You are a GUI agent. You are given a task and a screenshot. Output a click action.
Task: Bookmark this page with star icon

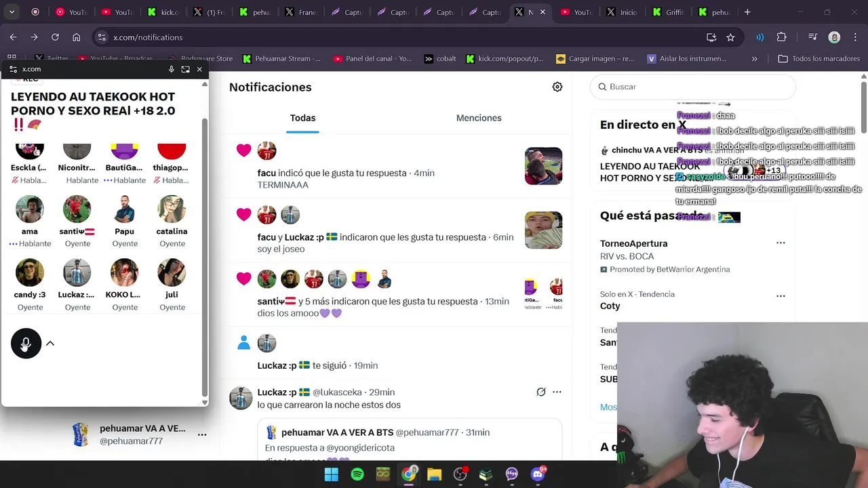click(x=730, y=37)
